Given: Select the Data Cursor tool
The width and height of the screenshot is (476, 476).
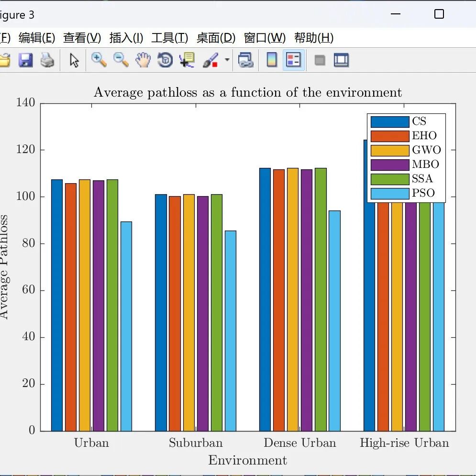Looking at the screenshot, I should 187,60.
